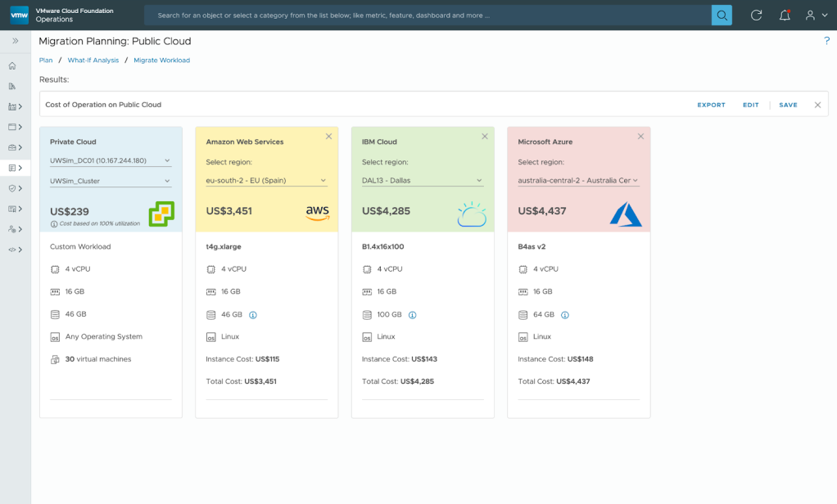This screenshot has height=504, width=837.
Task: Click the Save button
Action: [788, 105]
